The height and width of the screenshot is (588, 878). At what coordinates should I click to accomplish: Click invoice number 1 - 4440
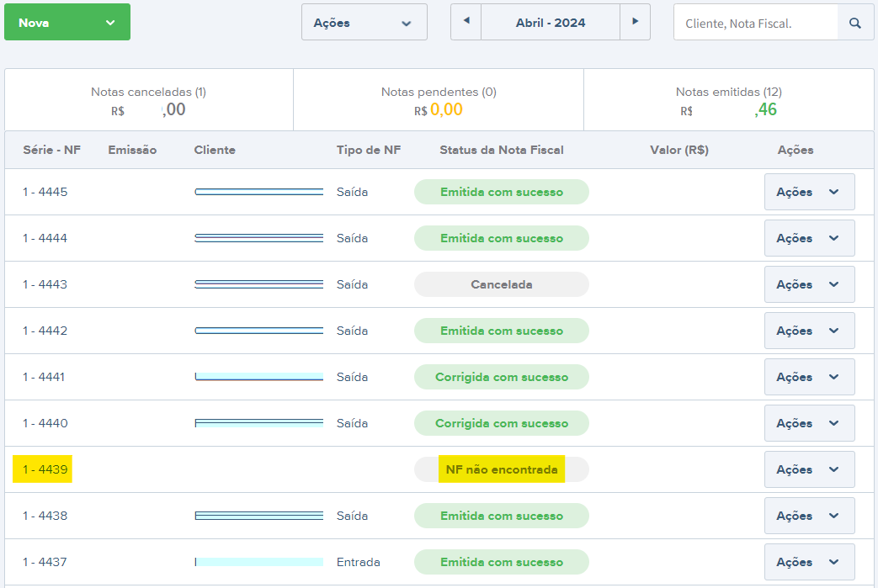[45, 423]
